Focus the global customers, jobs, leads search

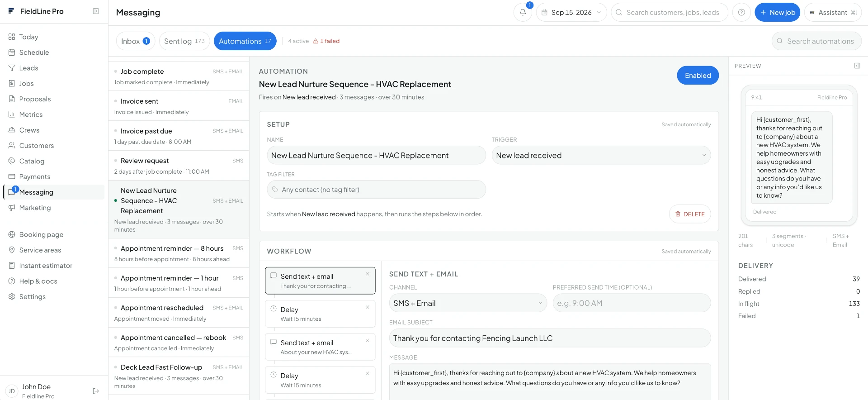(670, 12)
